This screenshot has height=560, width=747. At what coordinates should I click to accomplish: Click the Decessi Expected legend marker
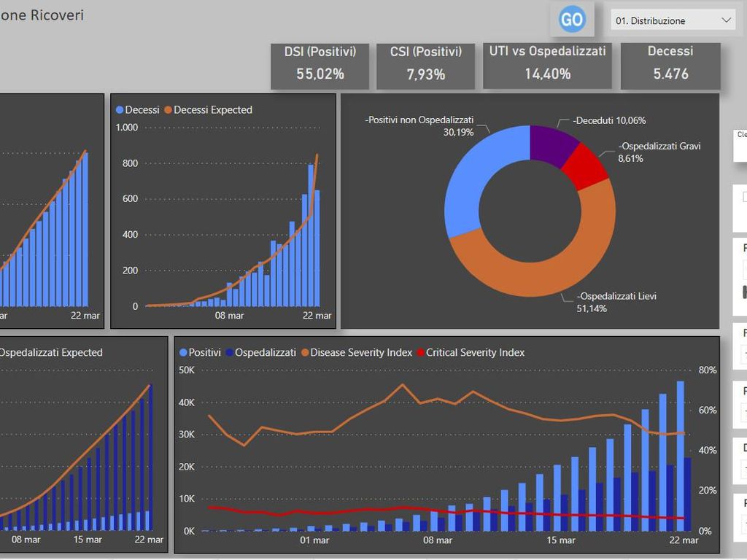[x=169, y=110]
